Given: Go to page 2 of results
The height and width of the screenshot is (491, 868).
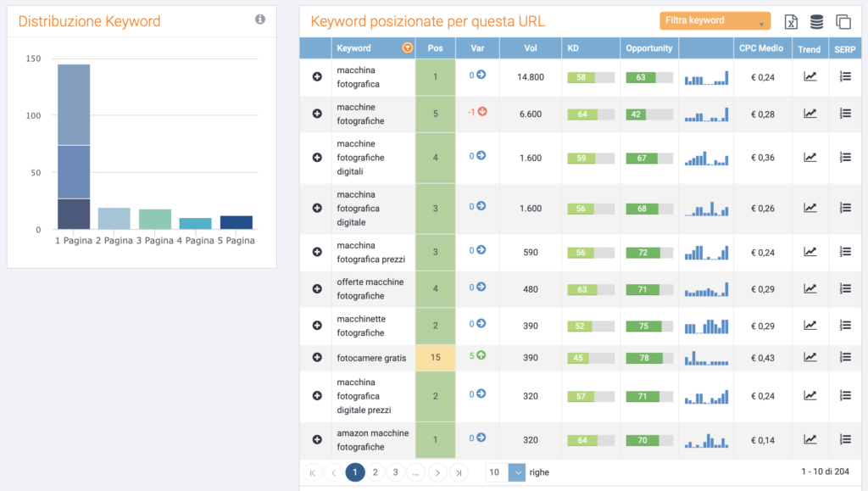Looking at the screenshot, I should click(375, 472).
